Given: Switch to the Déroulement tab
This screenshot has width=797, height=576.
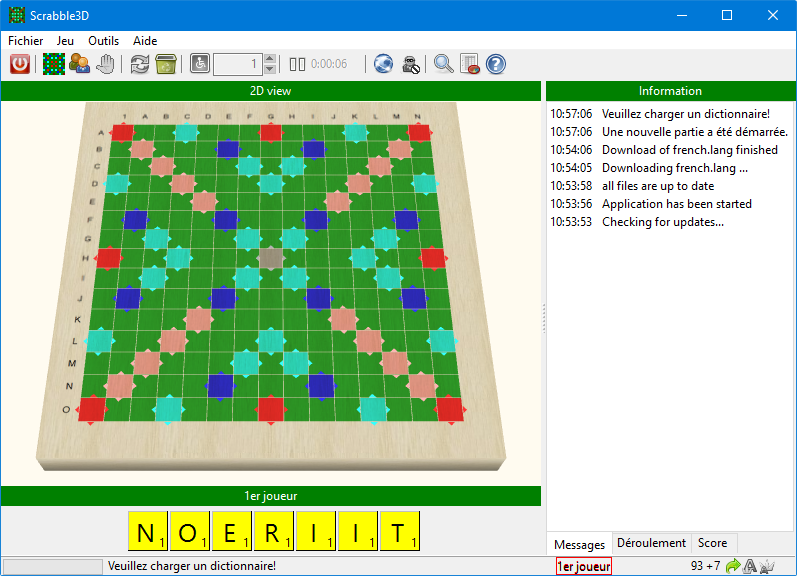Looking at the screenshot, I should click(651, 543).
